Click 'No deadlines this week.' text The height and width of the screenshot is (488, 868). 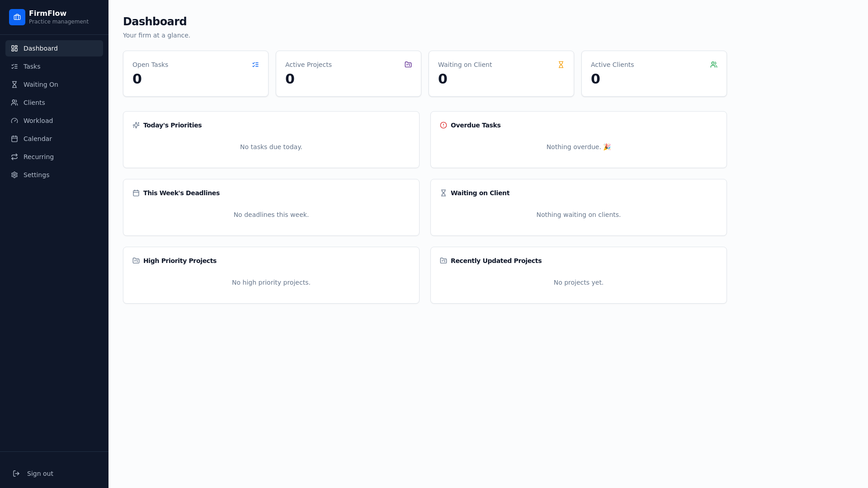pyautogui.click(x=271, y=215)
